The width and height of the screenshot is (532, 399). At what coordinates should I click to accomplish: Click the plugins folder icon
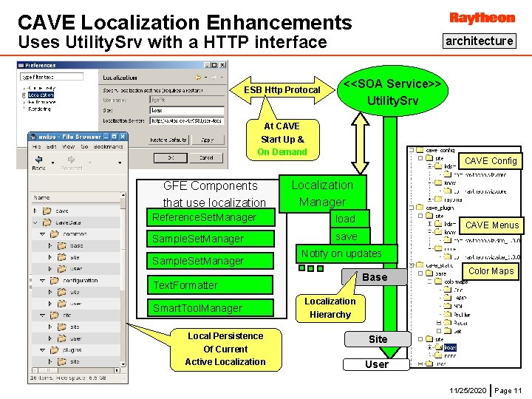[x=54, y=349]
